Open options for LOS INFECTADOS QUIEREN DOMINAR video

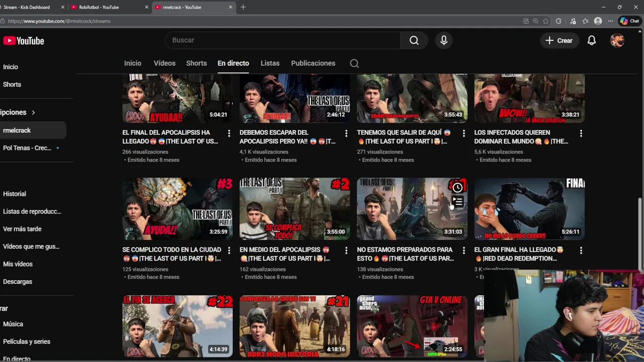click(x=581, y=133)
